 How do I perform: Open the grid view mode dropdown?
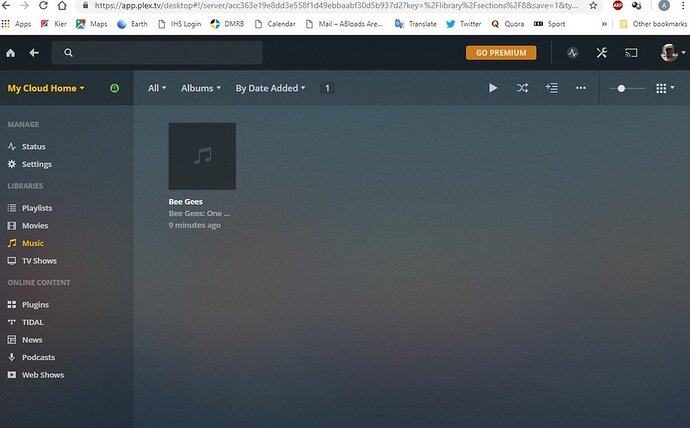point(665,88)
